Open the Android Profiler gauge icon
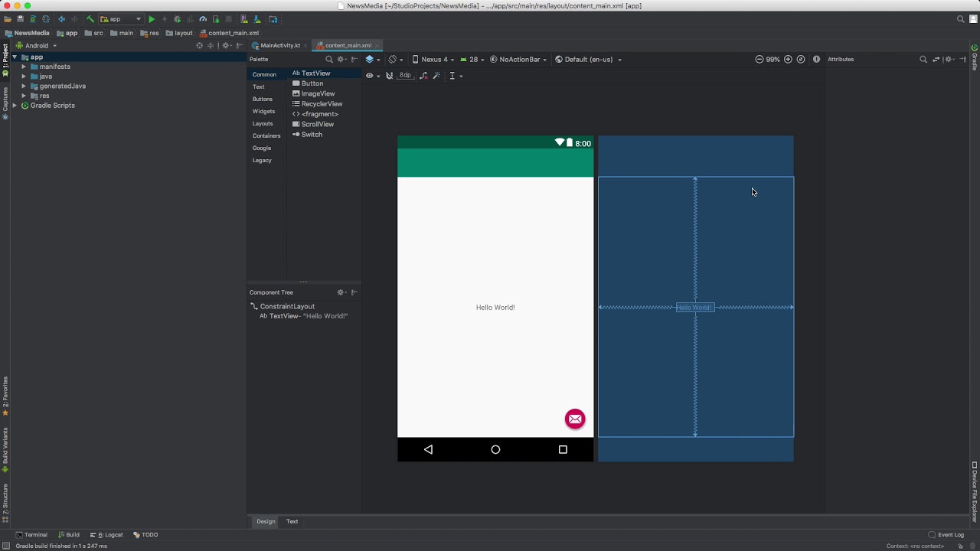This screenshot has width=980, height=551. point(203,19)
